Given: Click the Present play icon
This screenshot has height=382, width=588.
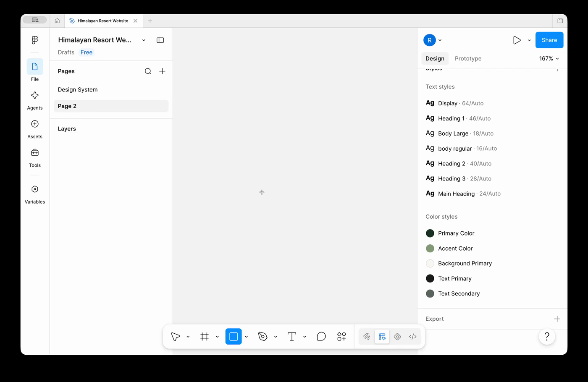Looking at the screenshot, I should coord(517,40).
